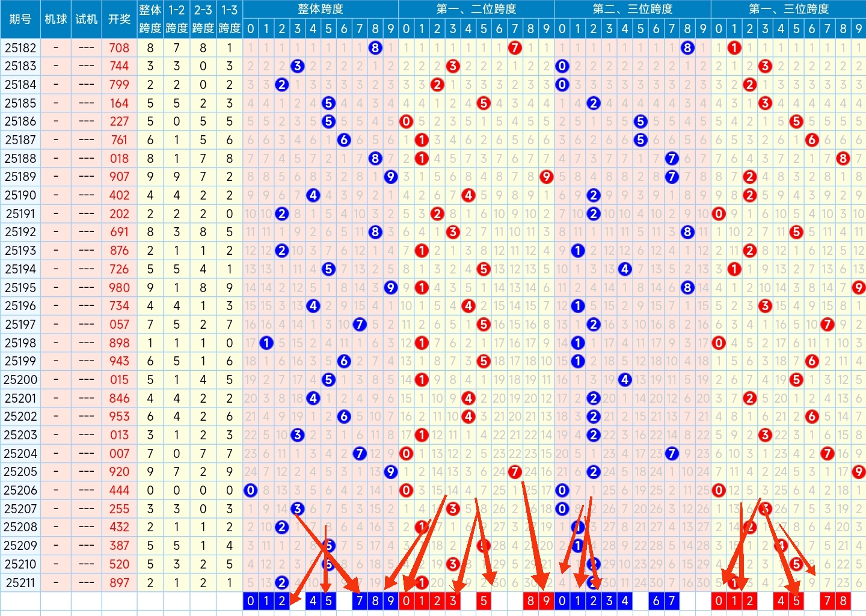Select issue number 25194
This screenshot has width=866, height=616.
(x=20, y=269)
